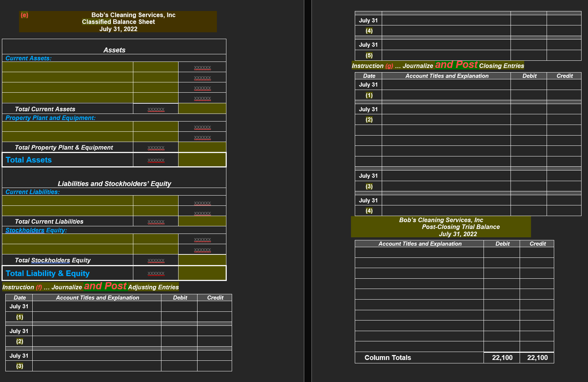This screenshot has width=588, height=382.
Task: Click 'Date' header of the Closing Entries table
Action: (369, 76)
